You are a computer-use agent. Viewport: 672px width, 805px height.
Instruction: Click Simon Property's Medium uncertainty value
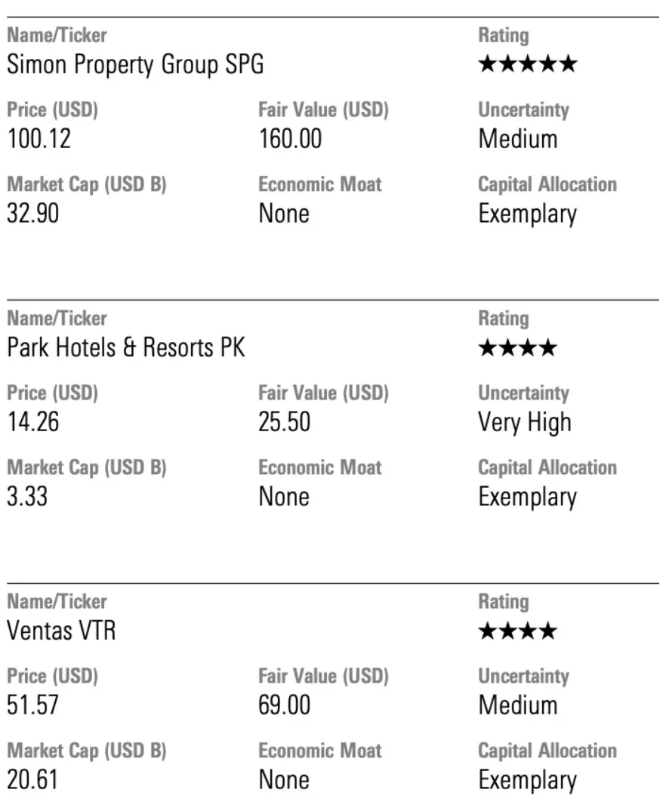point(518,139)
